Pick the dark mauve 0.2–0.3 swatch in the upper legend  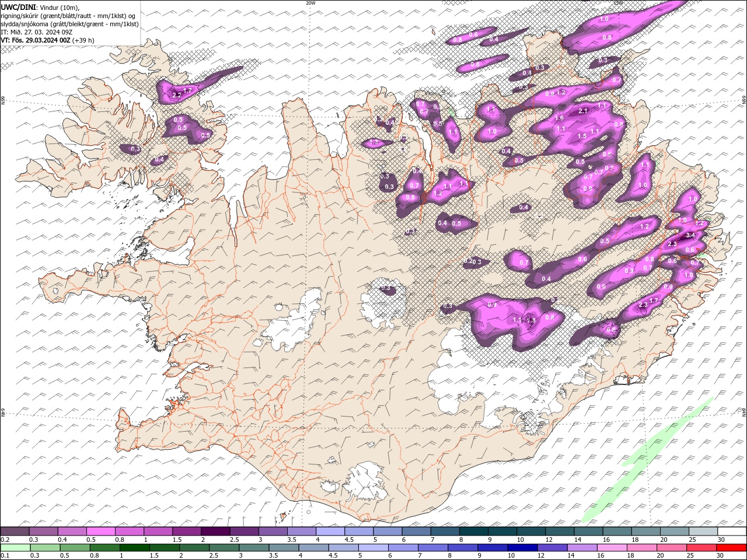15,531
